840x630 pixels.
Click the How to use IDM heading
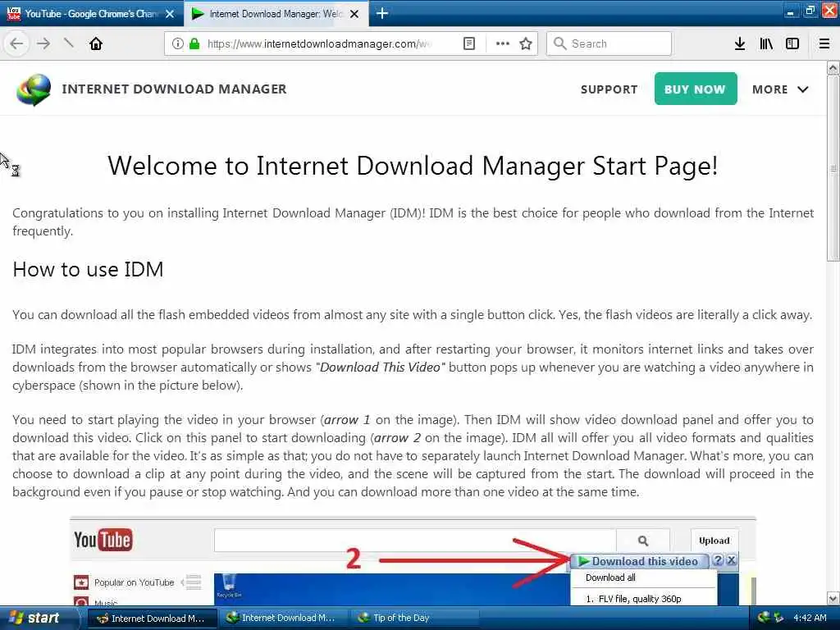click(88, 269)
